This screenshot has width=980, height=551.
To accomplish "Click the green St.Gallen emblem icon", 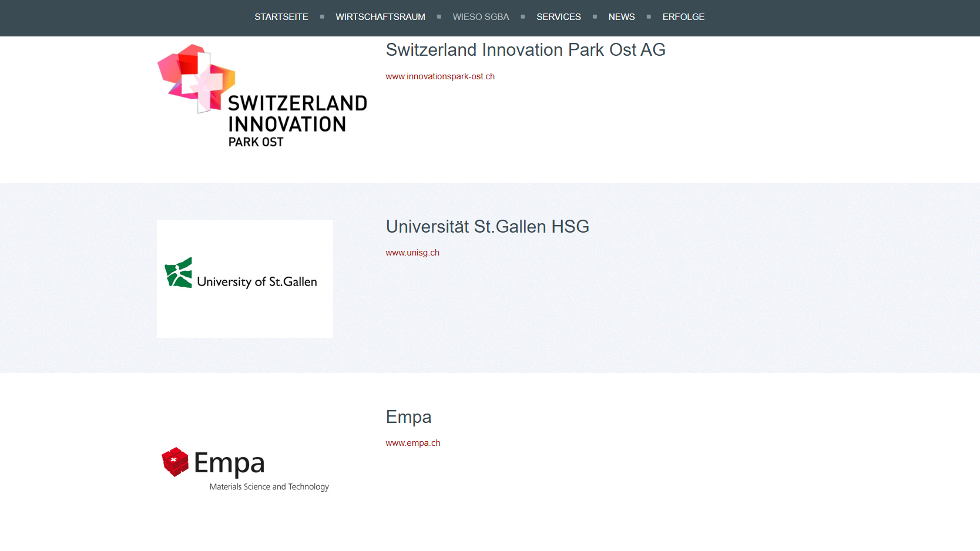I will coord(179,273).
